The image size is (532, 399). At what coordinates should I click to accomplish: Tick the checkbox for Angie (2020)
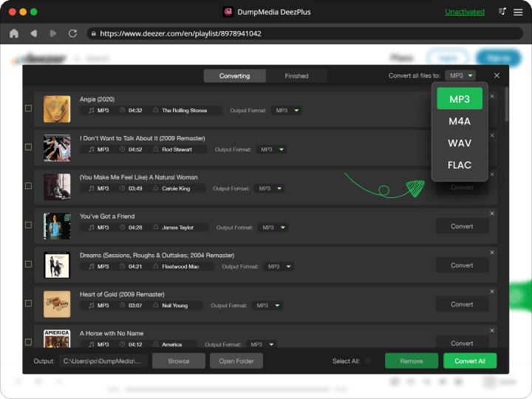click(x=29, y=108)
